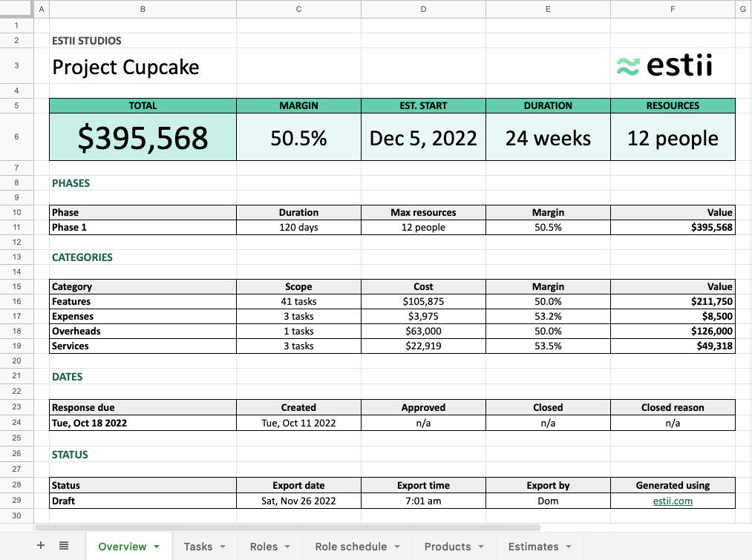Switch to the Role schedule sheet tab

(x=351, y=547)
